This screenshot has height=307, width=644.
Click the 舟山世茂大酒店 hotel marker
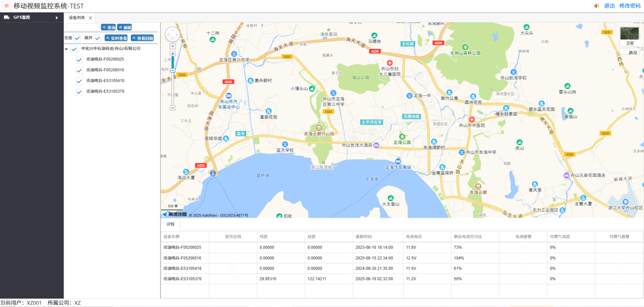376,145
